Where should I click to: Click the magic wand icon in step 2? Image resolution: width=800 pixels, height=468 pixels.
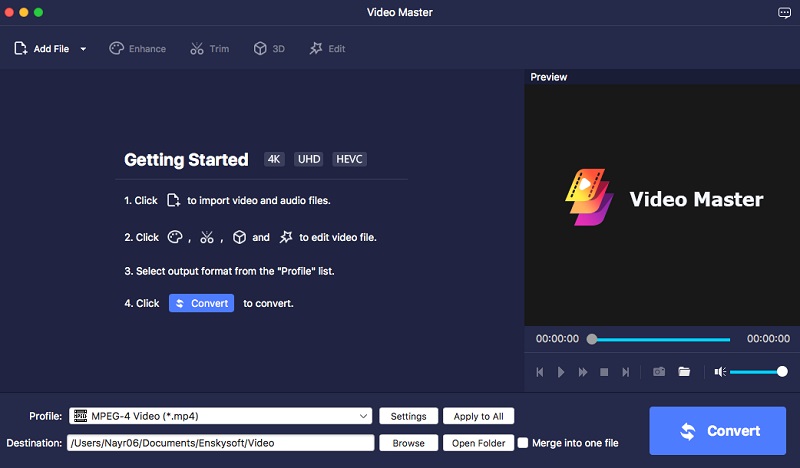click(x=286, y=237)
